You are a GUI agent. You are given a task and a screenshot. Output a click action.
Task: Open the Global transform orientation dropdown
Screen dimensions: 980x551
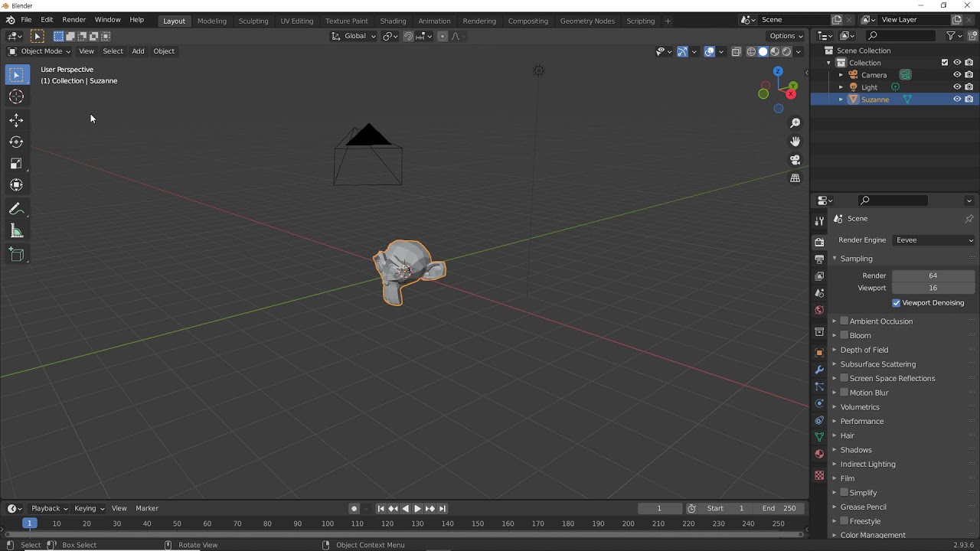tap(354, 36)
